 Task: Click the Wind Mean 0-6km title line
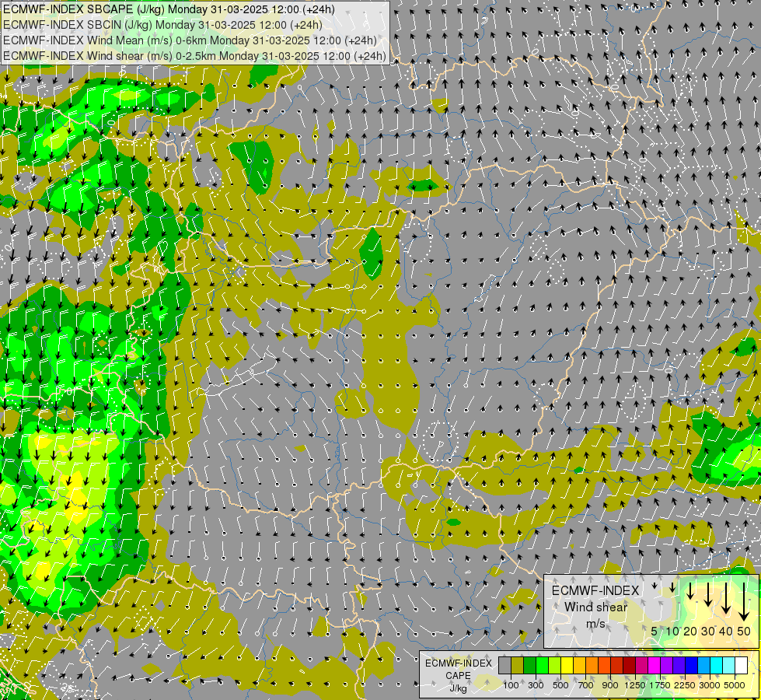tap(190, 40)
